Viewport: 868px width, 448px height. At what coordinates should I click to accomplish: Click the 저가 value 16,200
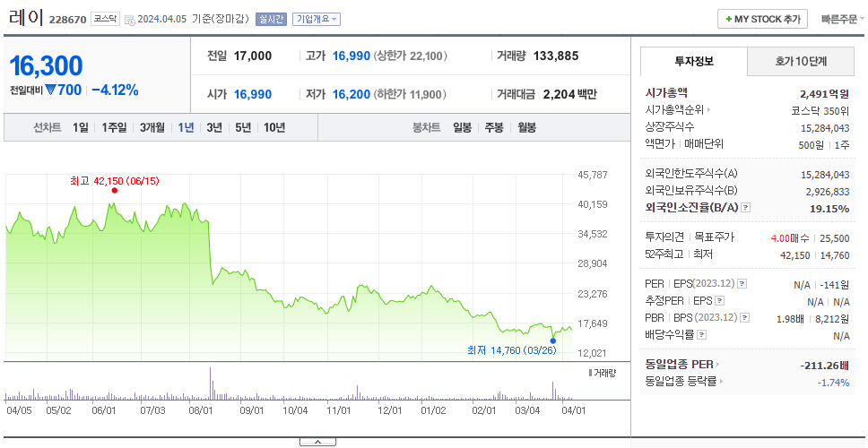point(351,95)
